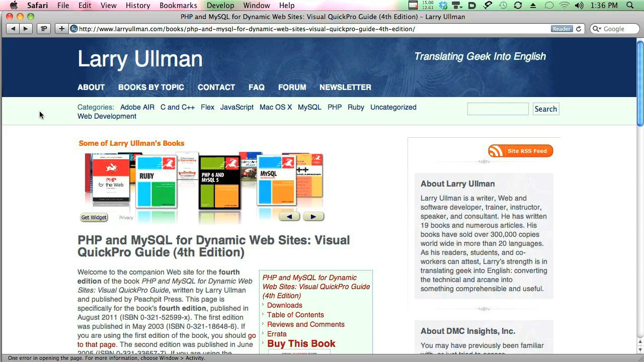Open the Window menu
The height and width of the screenshot is (362, 644).
coord(257,6)
